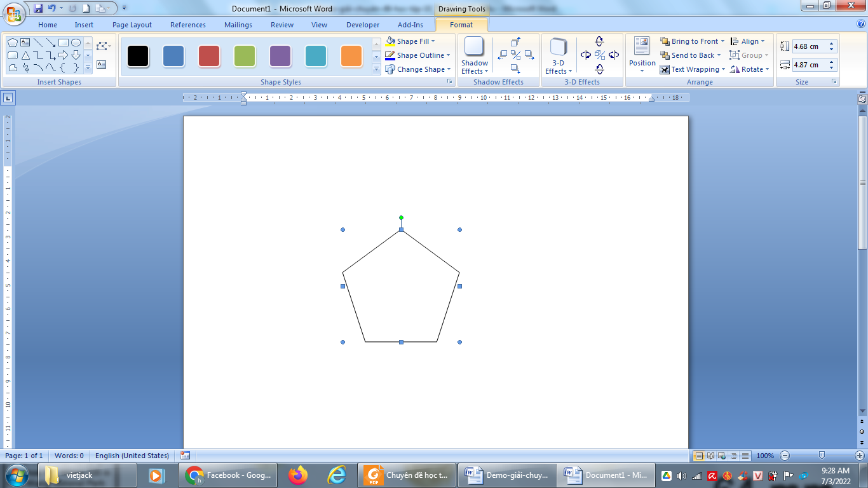Apply the black shape style swatch
The height and width of the screenshot is (488, 868).
[138, 56]
